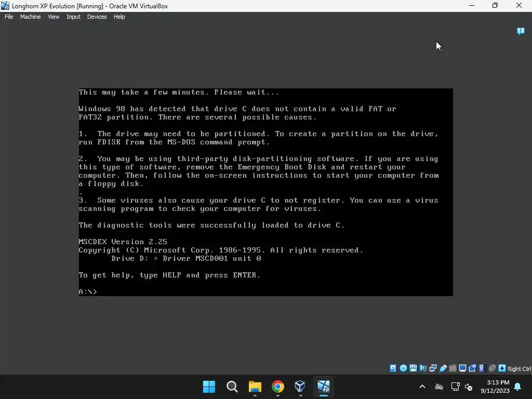Click the shared folders indicator

(453, 368)
